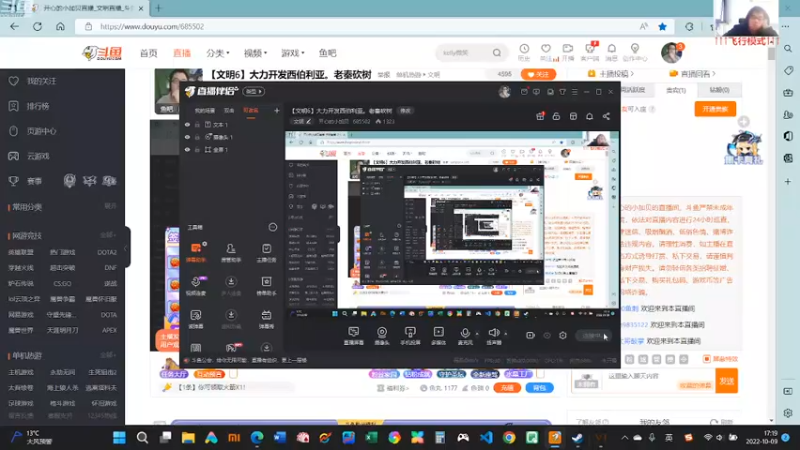Click the notification bell in streaming app header

coord(589,116)
